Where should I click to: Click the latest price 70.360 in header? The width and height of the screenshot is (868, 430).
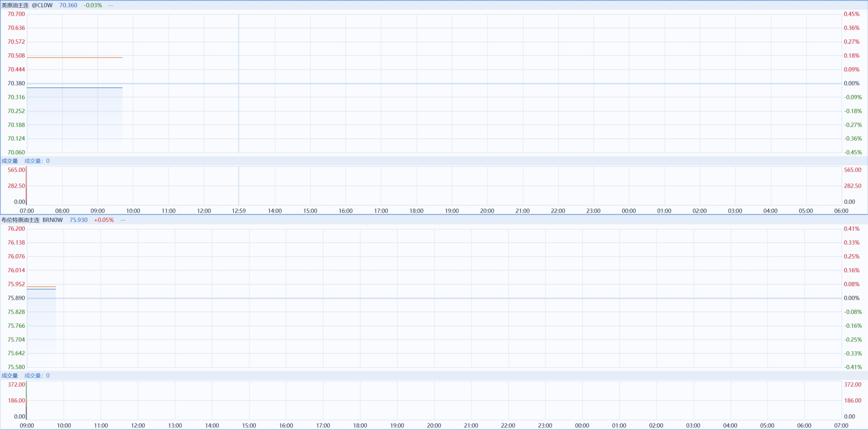[x=68, y=5]
